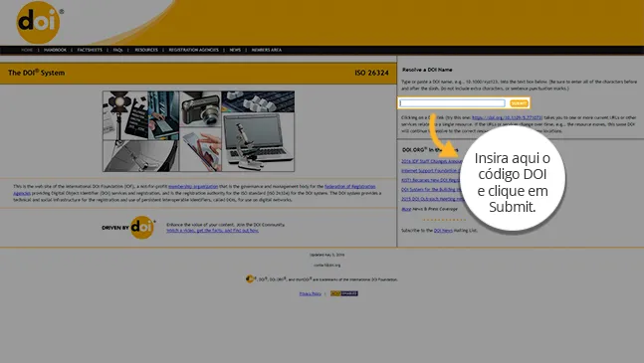Click the Driven by DOI logo

(128, 227)
